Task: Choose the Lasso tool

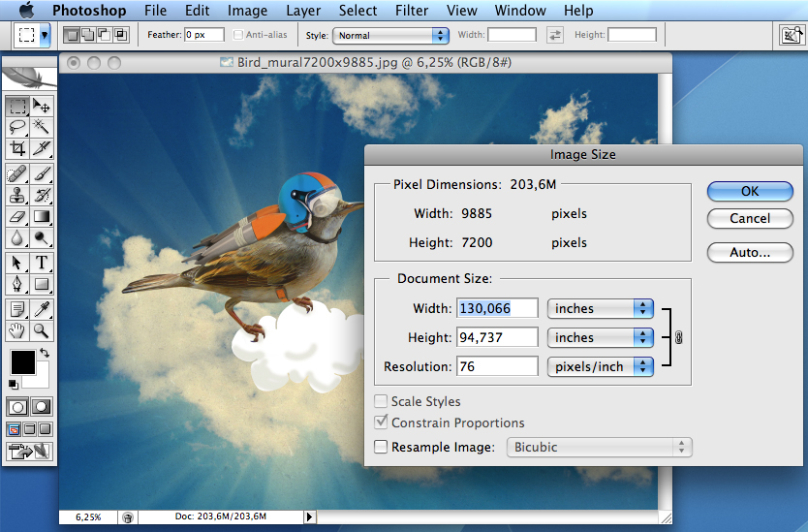Action: point(17,127)
